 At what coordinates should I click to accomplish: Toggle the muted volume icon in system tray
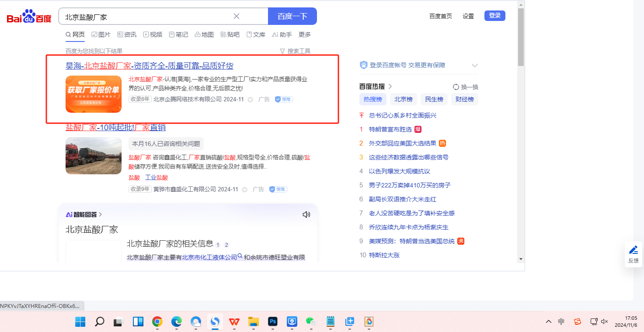605,322
